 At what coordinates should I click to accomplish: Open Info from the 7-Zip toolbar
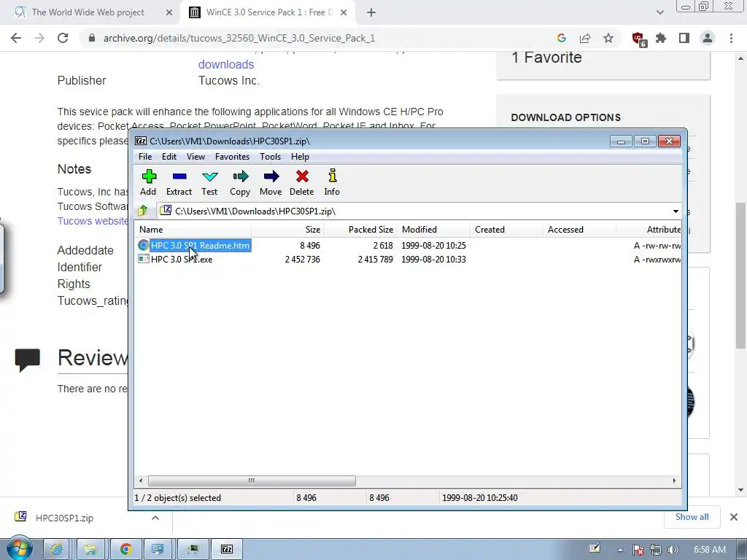[332, 182]
